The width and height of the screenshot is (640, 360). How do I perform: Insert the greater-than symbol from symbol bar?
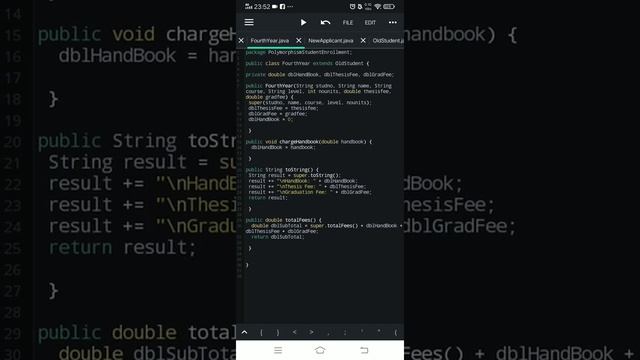(x=311, y=333)
